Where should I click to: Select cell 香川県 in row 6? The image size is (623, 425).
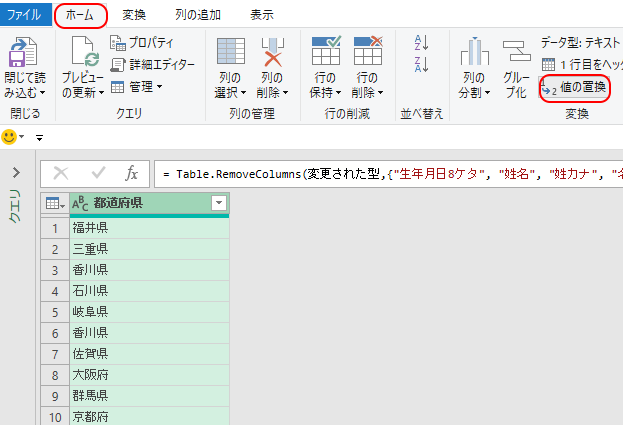tap(149, 333)
